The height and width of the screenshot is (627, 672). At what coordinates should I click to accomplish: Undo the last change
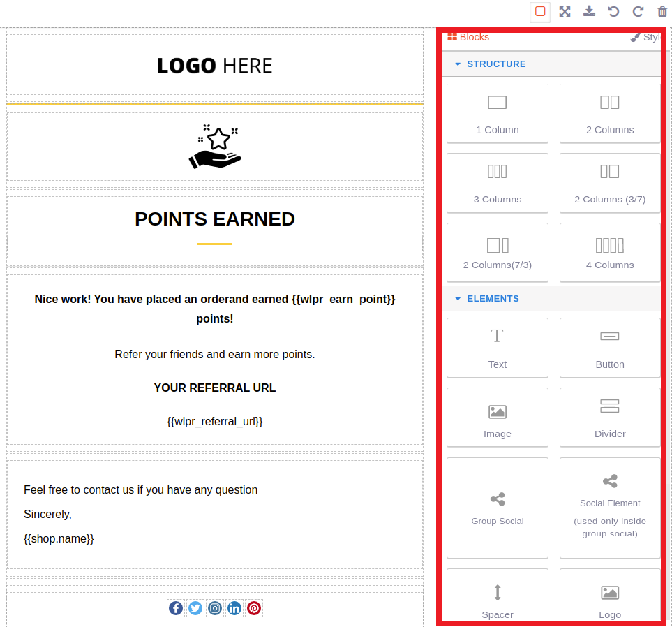614,12
